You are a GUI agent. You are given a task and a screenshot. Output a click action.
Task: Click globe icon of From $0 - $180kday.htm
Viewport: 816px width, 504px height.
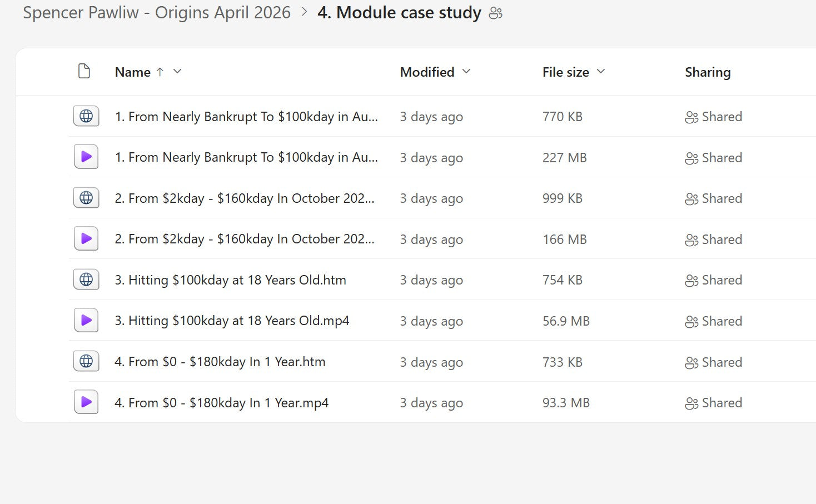coord(86,361)
